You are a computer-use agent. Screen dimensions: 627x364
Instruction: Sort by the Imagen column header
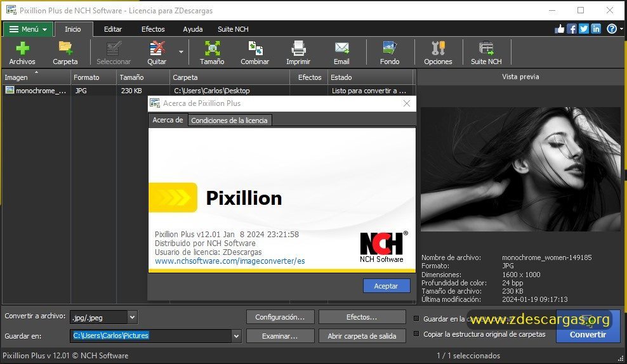36,77
